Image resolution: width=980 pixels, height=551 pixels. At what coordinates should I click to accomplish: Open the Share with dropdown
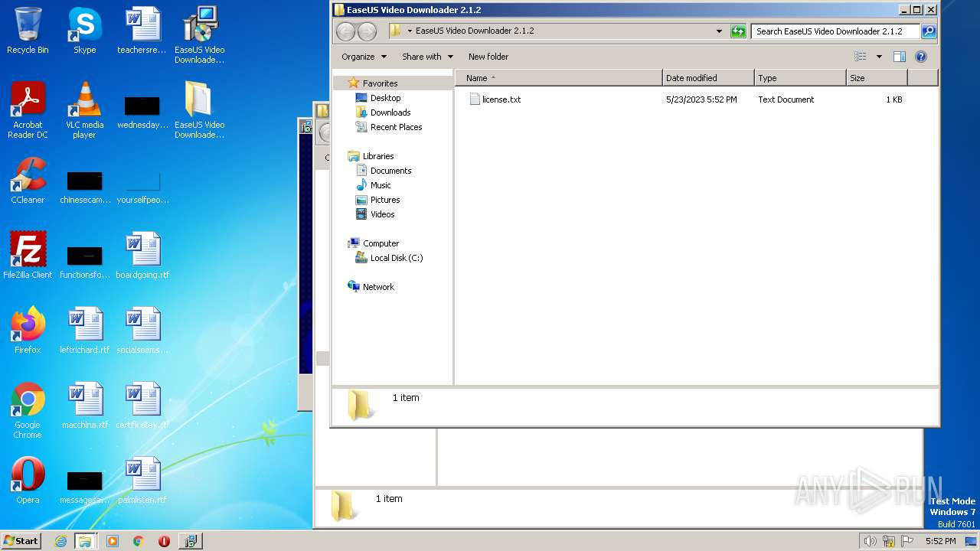(427, 57)
